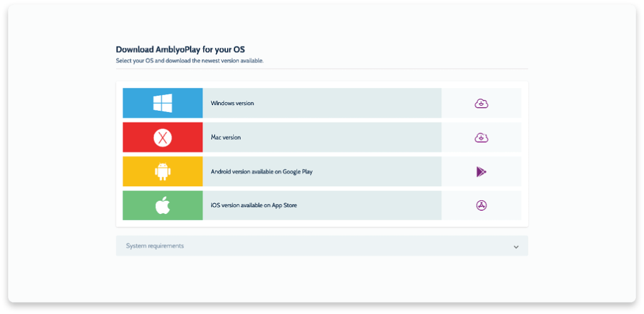Image resolution: width=644 pixels, height=314 pixels.
Task: Download the Mac version via cloud icon
Action: (481, 138)
